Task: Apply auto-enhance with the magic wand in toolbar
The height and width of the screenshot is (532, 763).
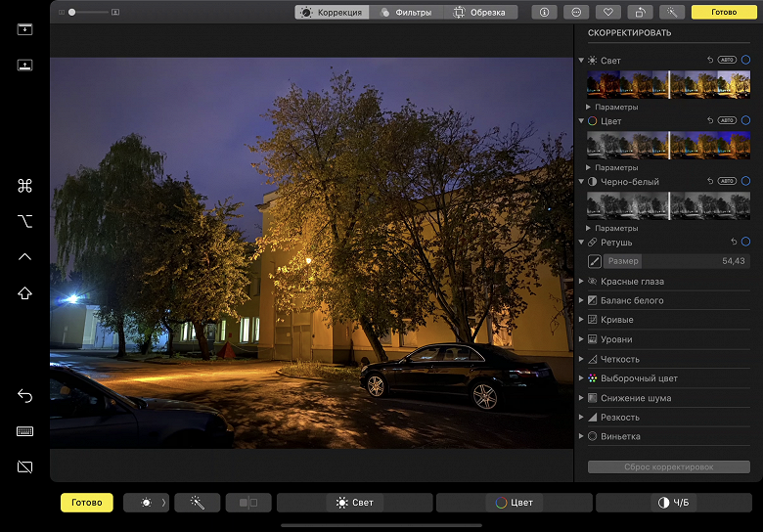Action: [672, 12]
